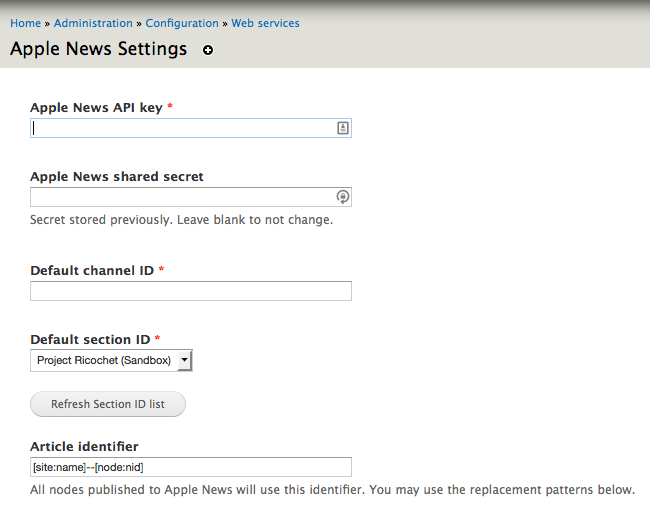
Task: Open the Default section ID dropdown
Action: pyautogui.click(x=111, y=360)
